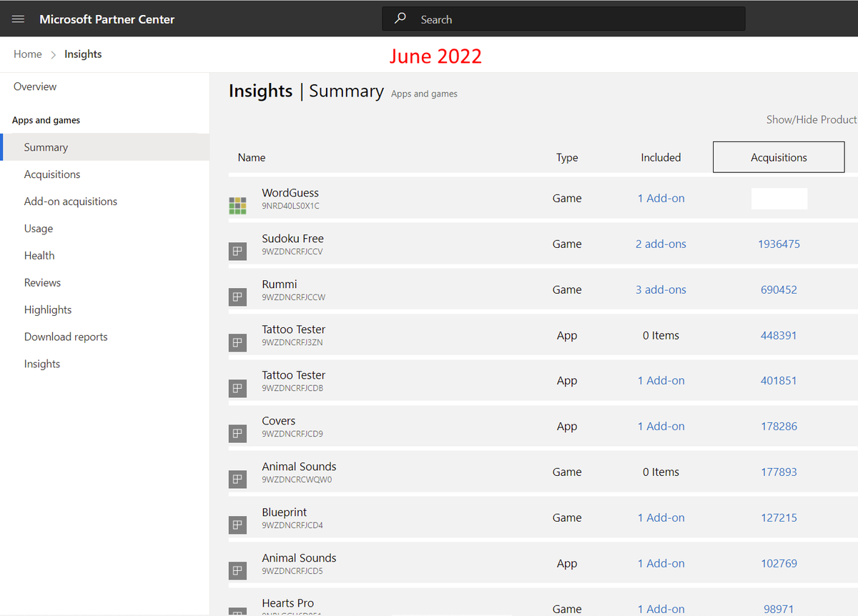Click the Hearts Pro product name
Image resolution: width=858 pixels, height=616 pixels.
[x=288, y=603]
